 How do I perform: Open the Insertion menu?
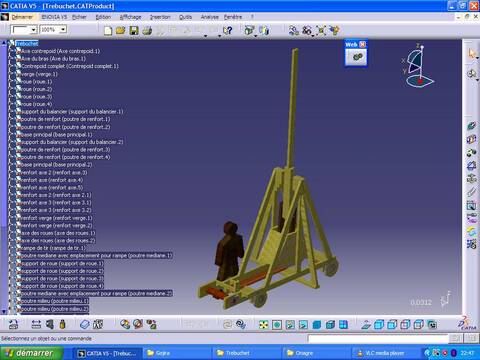(x=160, y=17)
